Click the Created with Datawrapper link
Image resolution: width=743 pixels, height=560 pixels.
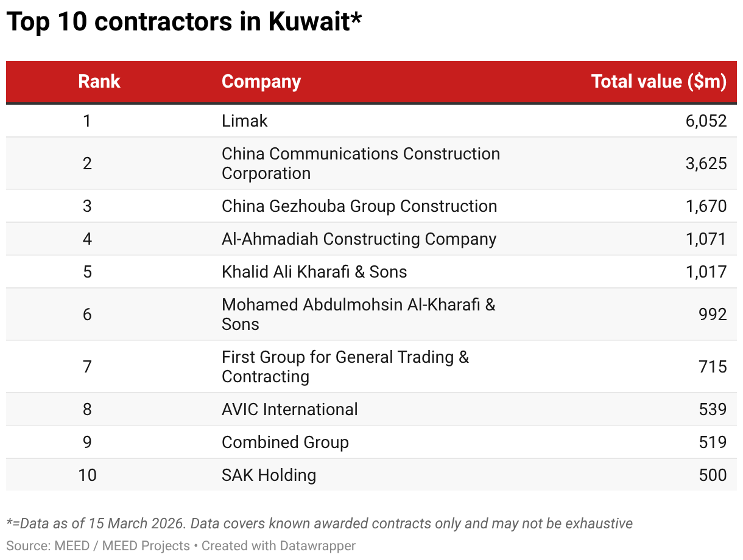point(278,545)
